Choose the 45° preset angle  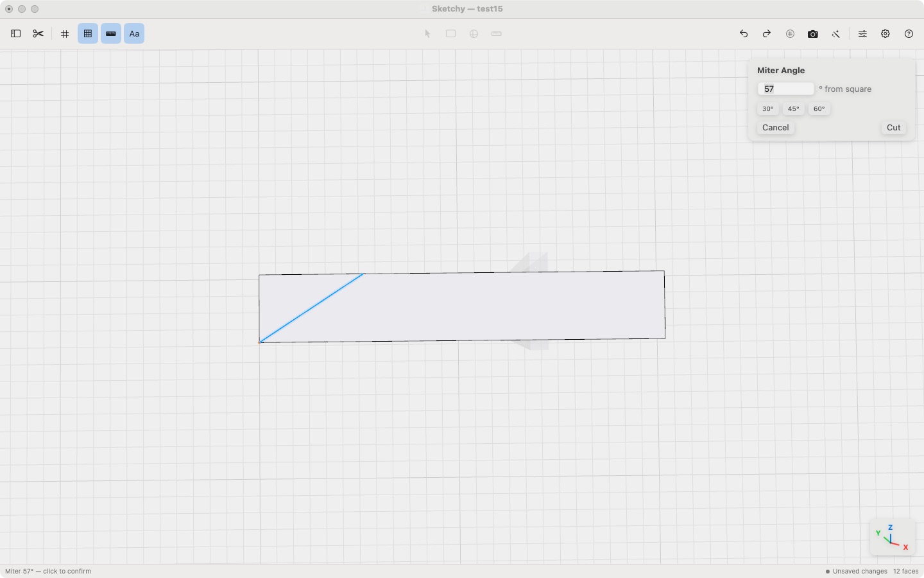pos(794,109)
